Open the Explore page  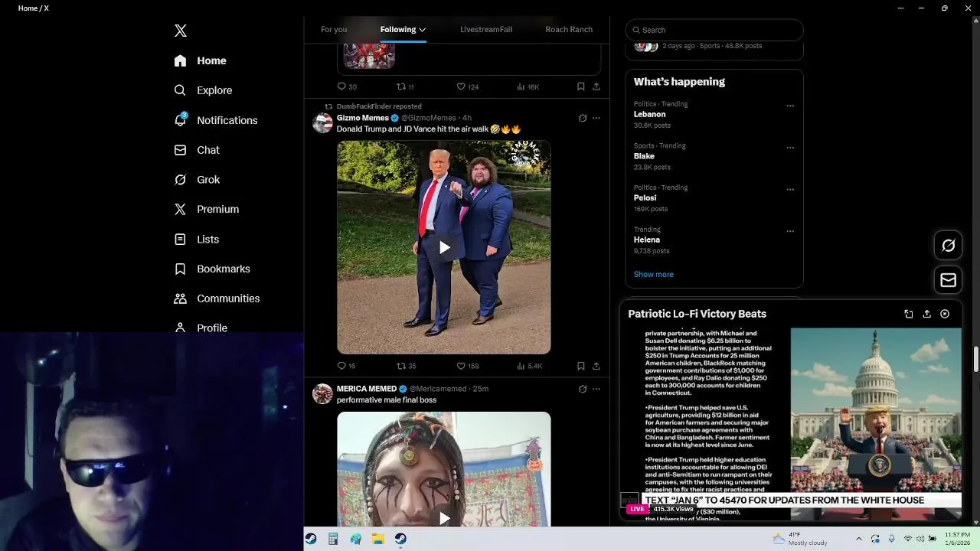[x=203, y=90]
